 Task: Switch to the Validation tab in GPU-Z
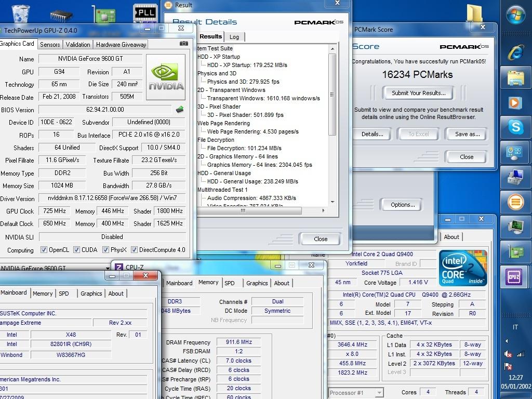(x=78, y=45)
